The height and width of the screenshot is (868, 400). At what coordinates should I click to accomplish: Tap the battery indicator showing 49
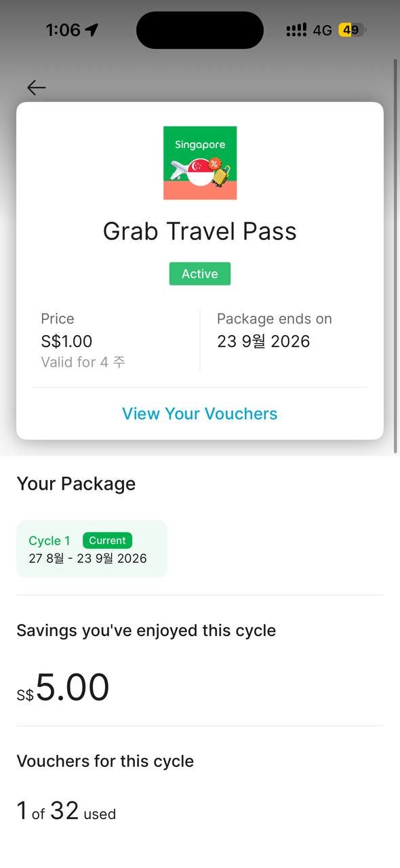(352, 30)
